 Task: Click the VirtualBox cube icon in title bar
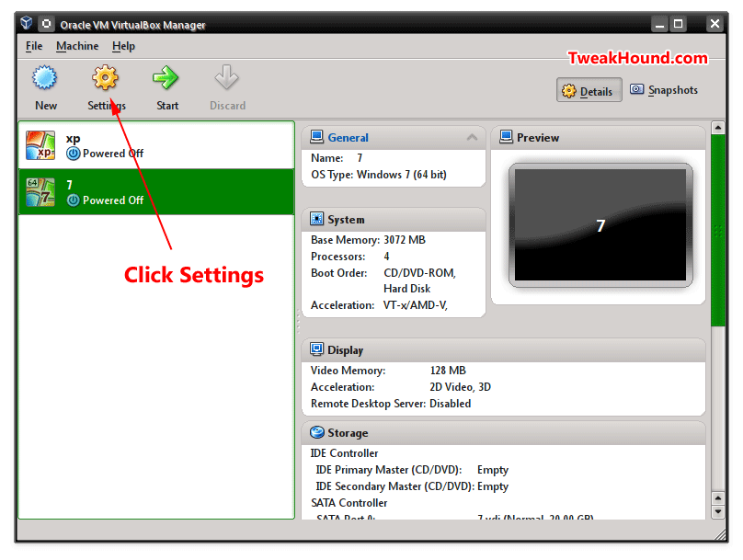pyautogui.click(x=27, y=23)
